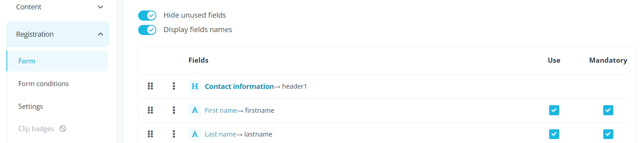Open three-dot menu for Contact information header

(x=174, y=86)
